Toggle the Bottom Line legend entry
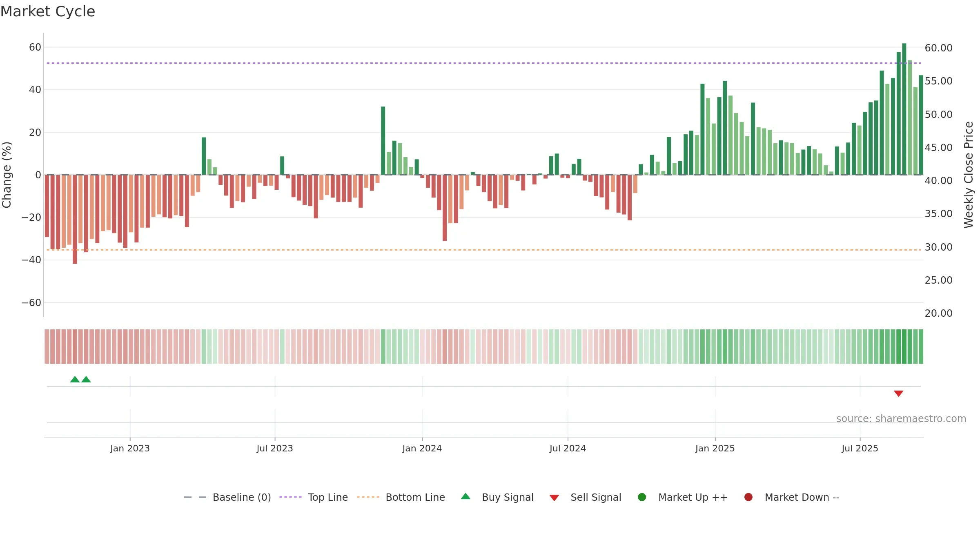This screenshot has height=551, width=980. point(401,497)
